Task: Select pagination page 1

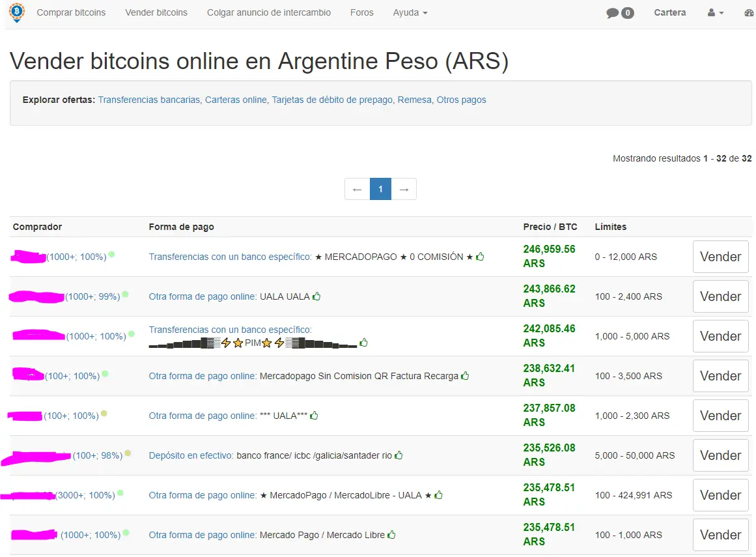Action: [380, 189]
